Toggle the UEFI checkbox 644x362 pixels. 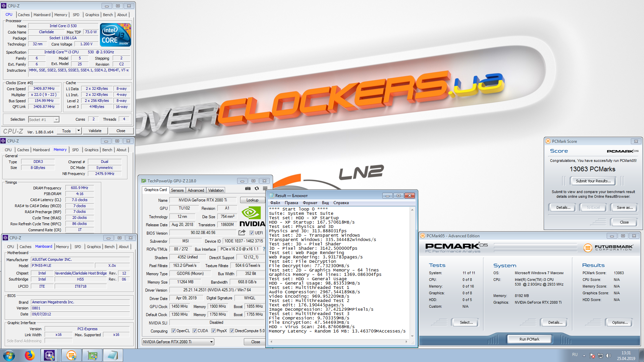(252, 233)
